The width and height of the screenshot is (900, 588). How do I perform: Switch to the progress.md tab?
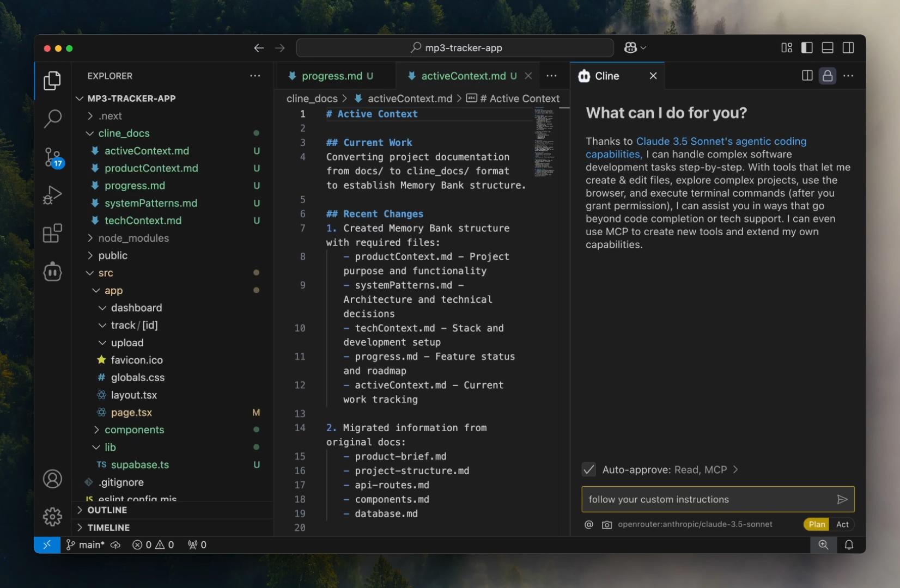click(331, 76)
